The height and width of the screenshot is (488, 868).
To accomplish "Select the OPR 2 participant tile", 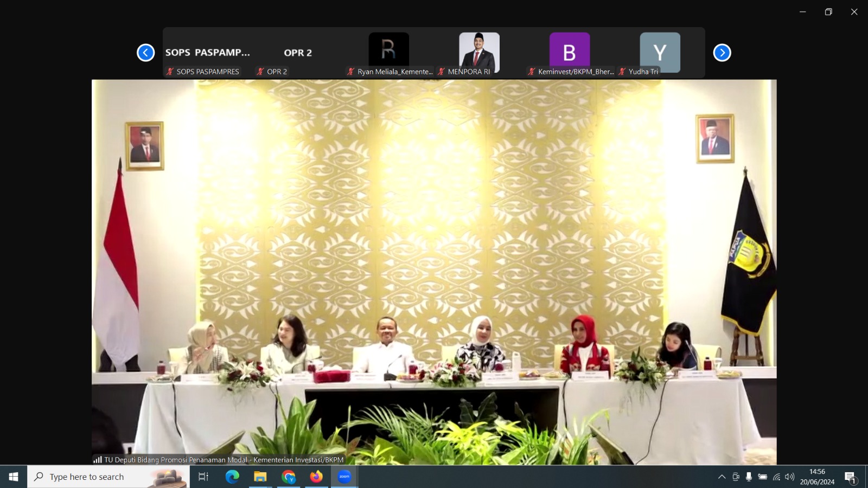I will click(298, 53).
